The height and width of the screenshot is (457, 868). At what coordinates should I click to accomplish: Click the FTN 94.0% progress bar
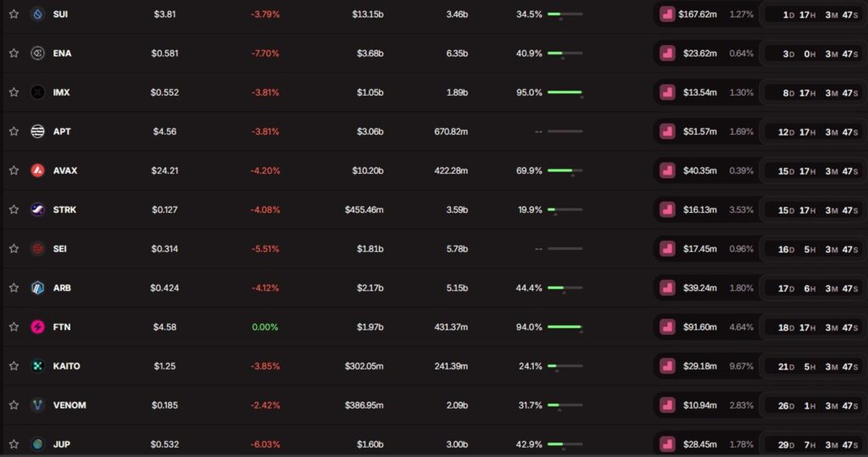tap(565, 326)
